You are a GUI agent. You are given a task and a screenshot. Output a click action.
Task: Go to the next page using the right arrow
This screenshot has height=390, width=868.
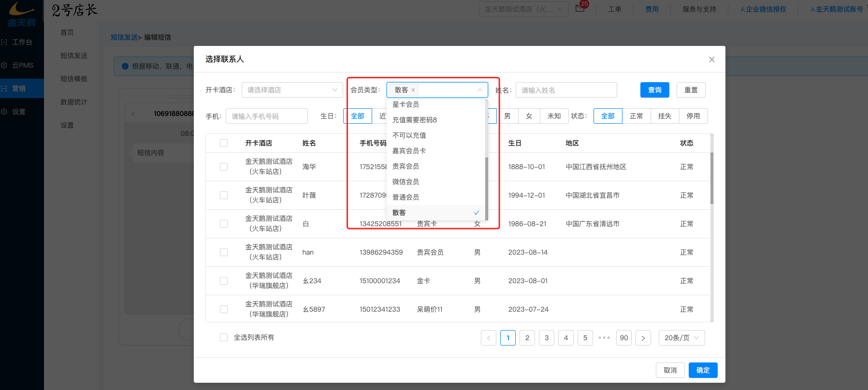point(643,338)
